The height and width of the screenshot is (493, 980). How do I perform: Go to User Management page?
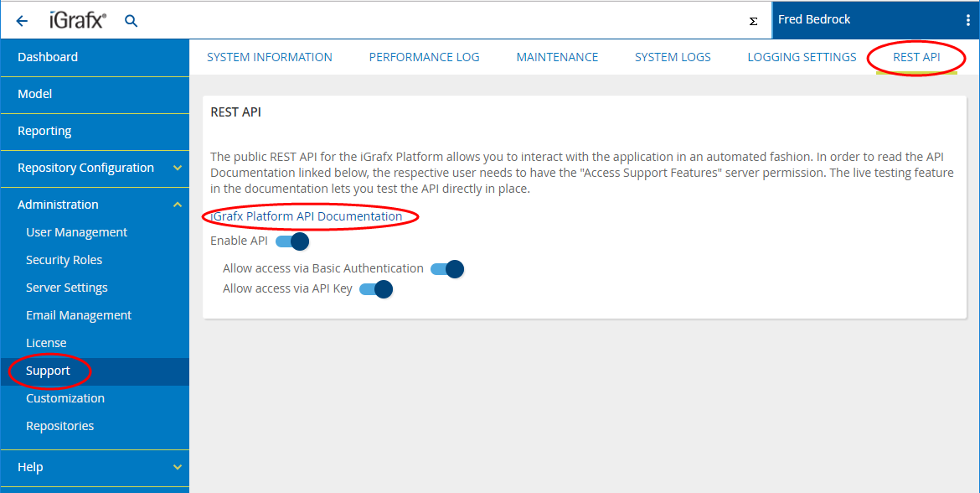pyautogui.click(x=76, y=232)
